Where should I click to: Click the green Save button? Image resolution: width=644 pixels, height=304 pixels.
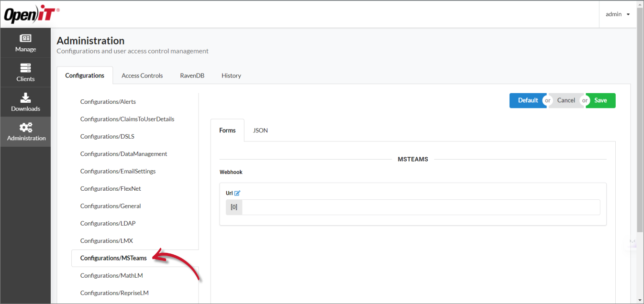tap(600, 100)
